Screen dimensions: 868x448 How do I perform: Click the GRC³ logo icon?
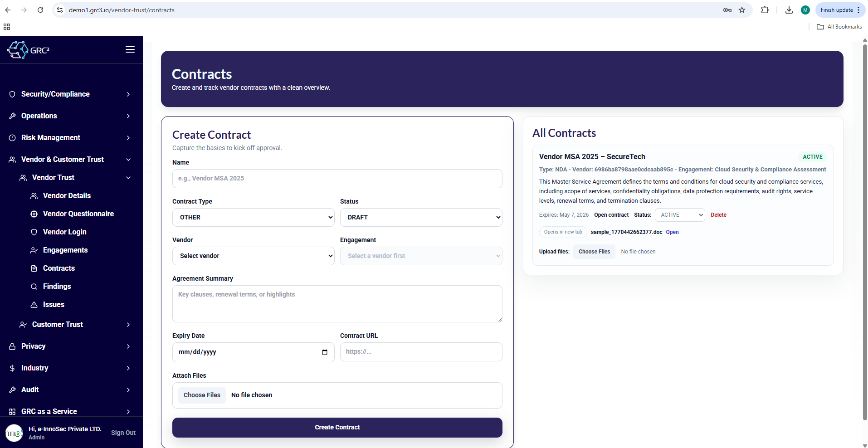click(18, 50)
